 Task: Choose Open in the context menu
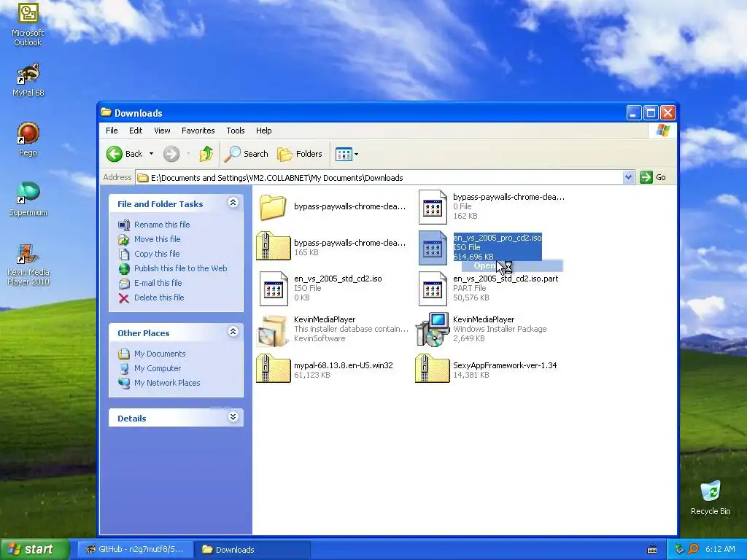tap(512, 265)
